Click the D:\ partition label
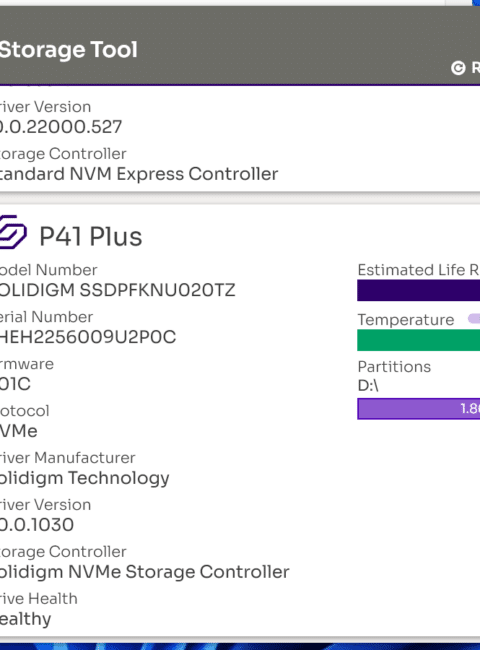This screenshot has width=480, height=650. pyautogui.click(x=368, y=386)
